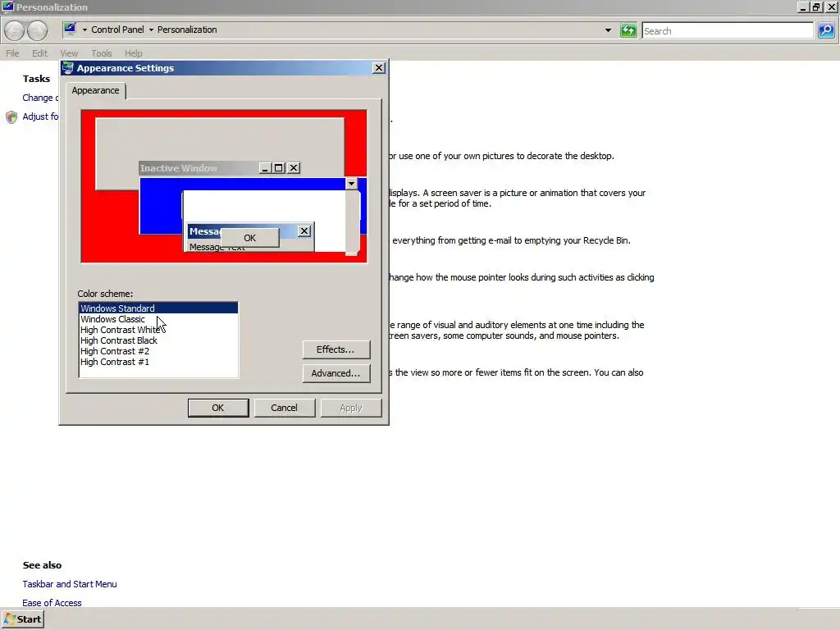Click the Inactive Window preview title bar
Image resolution: width=840 pixels, height=630 pixels.
click(x=220, y=168)
